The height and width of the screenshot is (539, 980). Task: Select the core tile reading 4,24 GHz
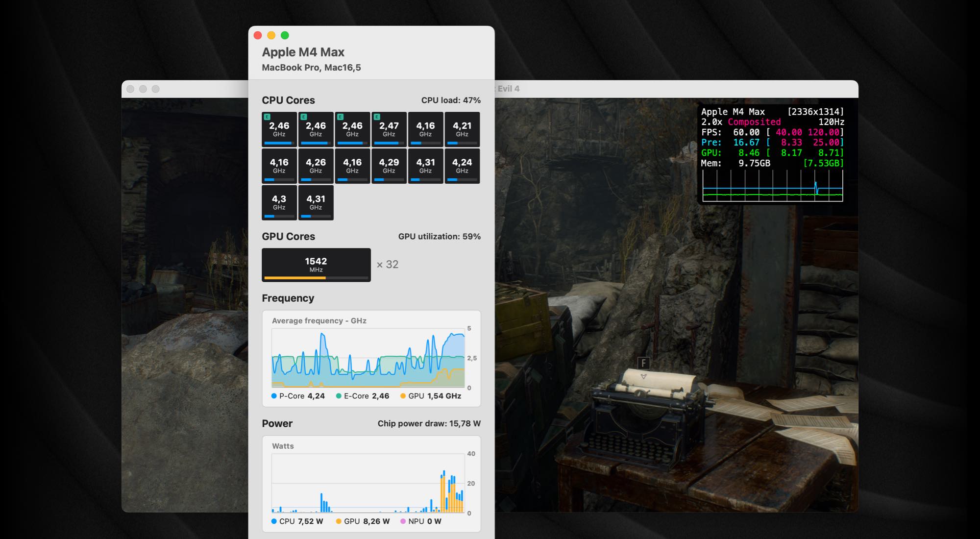coord(462,166)
